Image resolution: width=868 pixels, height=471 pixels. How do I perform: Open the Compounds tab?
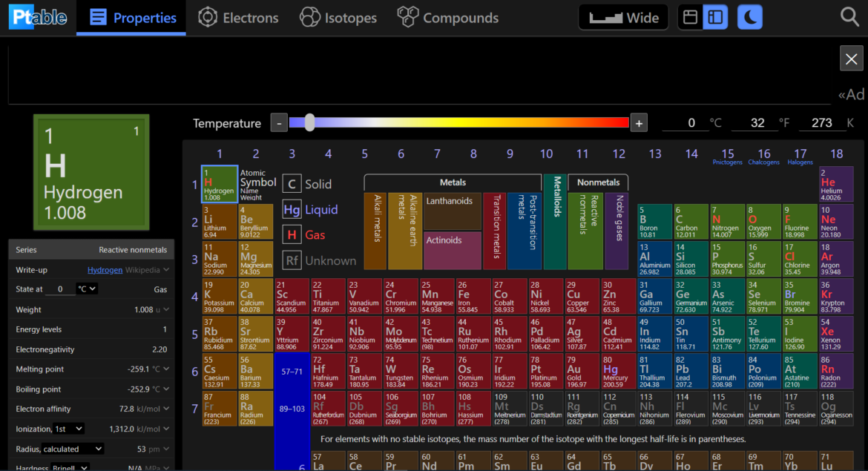coord(447,16)
